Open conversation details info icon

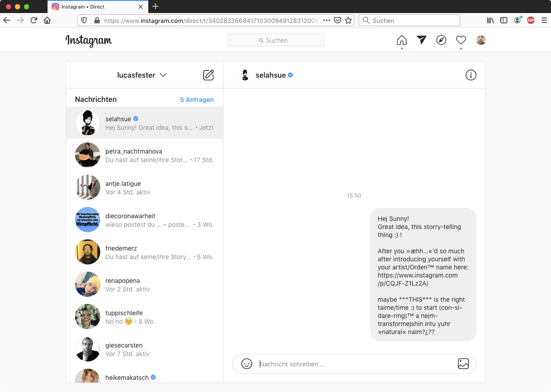pos(471,75)
